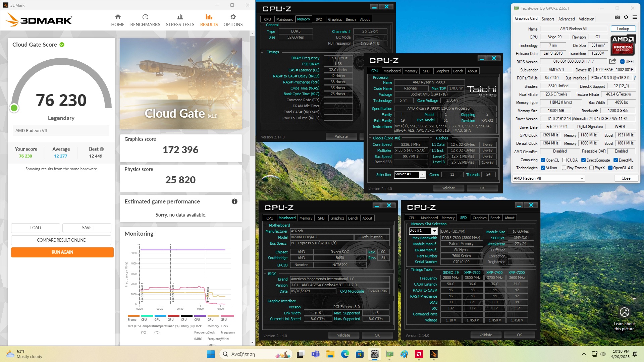Click the AMD Software taskbar icon
The height and width of the screenshot is (362, 644).
(419, 354)
